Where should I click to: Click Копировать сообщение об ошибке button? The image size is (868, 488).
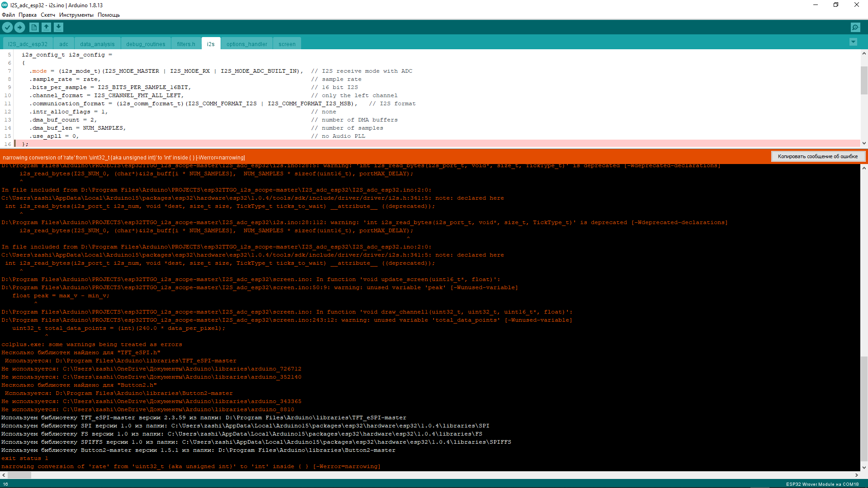[x=817, y=156]
